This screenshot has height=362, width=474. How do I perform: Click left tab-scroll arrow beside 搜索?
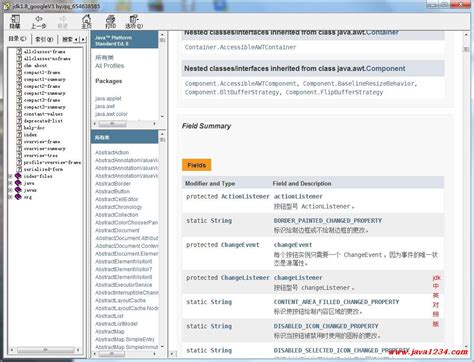(76, 39)
